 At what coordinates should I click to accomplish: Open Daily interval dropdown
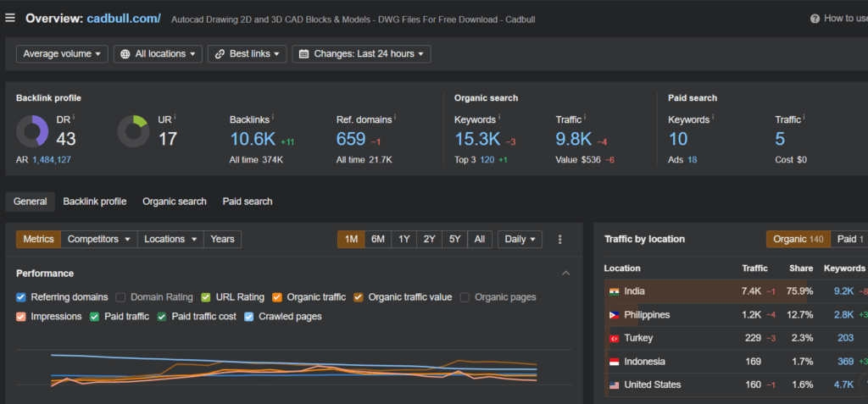(520, 239)
